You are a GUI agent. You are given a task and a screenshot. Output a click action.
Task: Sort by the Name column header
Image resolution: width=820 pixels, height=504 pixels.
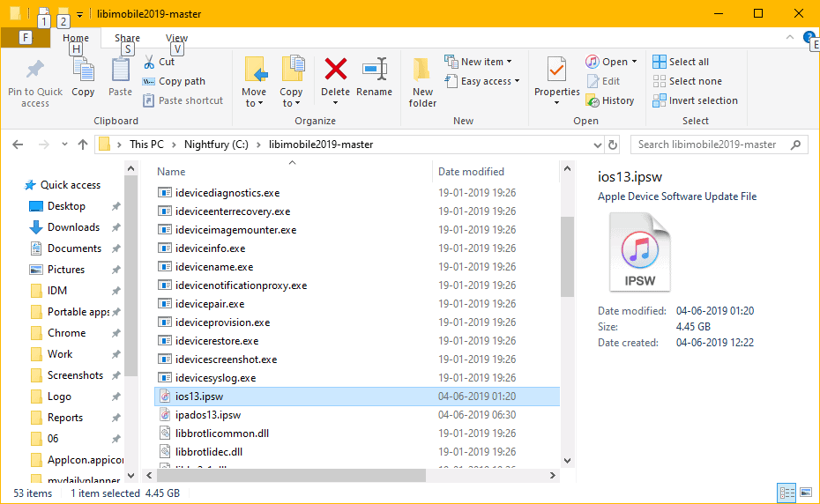coord(171,172)
